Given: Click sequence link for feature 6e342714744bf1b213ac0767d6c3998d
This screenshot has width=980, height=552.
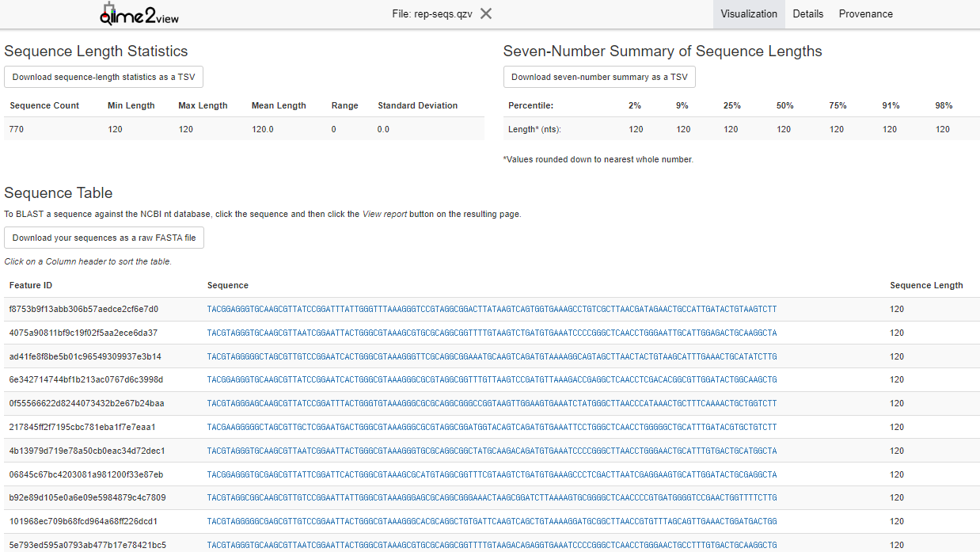Looking at the screenshot, I should pyautogui.click(x=492, y=379).
